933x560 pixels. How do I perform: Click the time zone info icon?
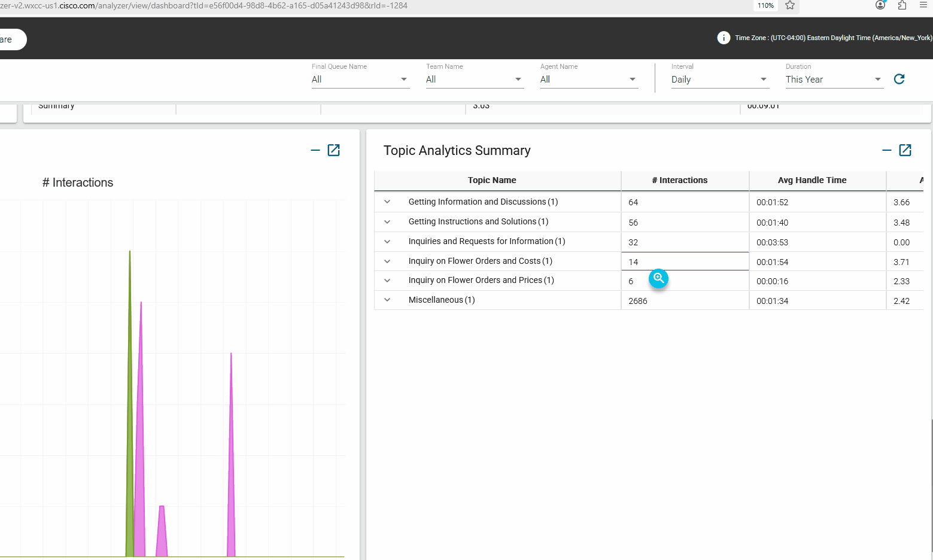tap(723, 38)
